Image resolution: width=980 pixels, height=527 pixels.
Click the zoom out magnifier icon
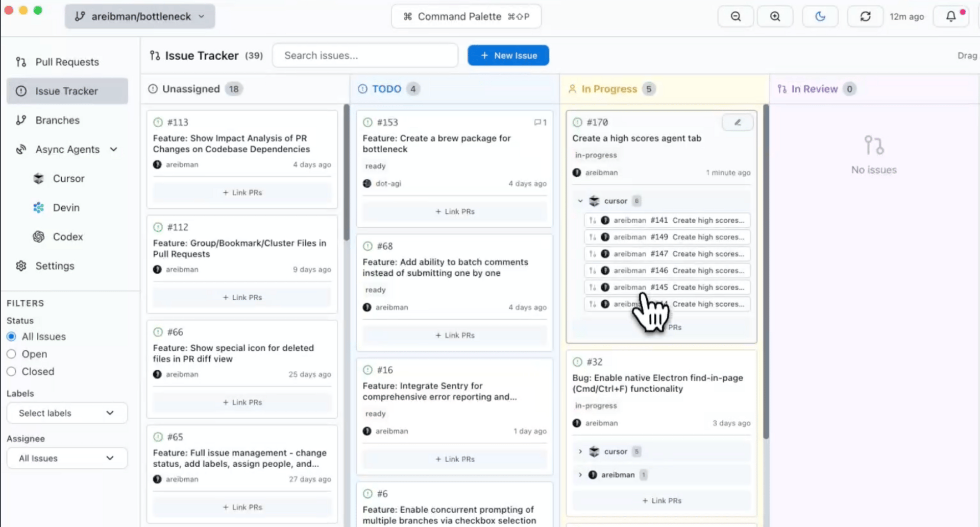(x=736, y=16)
